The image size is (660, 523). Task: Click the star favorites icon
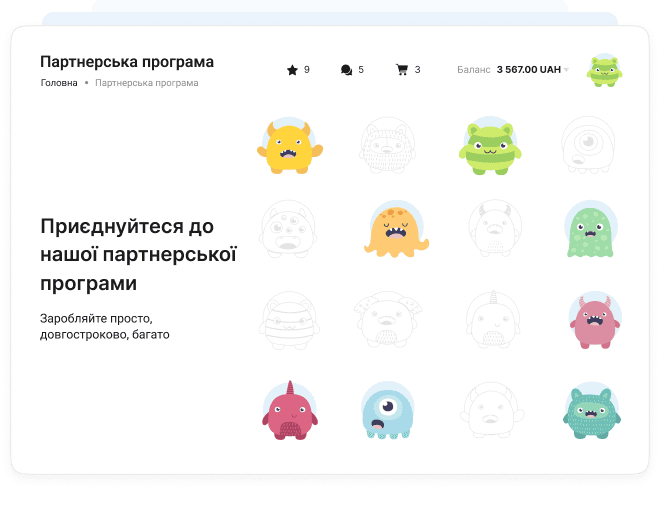click(x=292, y=70)
